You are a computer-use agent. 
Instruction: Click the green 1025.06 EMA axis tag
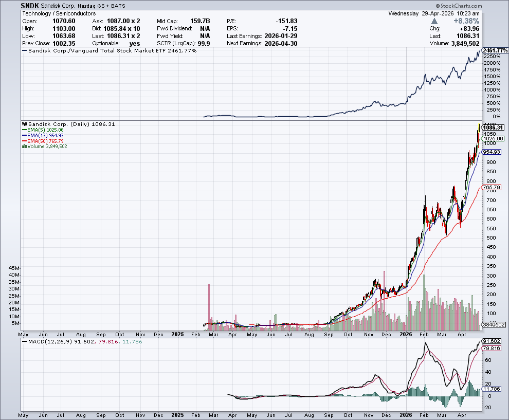tap(494, 139)
